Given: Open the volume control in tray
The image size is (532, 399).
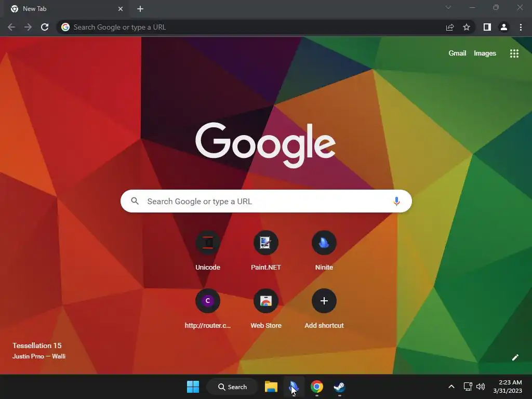Looking at the screenshot, I should 481,387.
